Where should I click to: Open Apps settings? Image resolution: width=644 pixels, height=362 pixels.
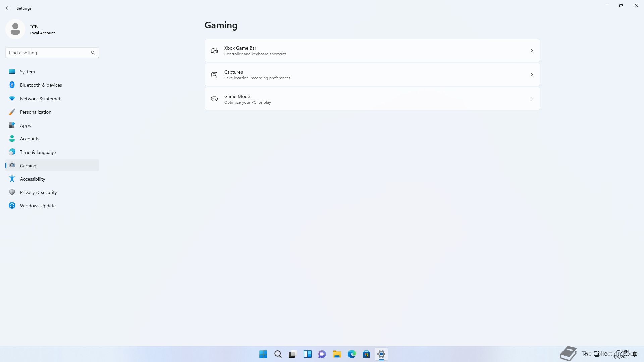[52, 125]
